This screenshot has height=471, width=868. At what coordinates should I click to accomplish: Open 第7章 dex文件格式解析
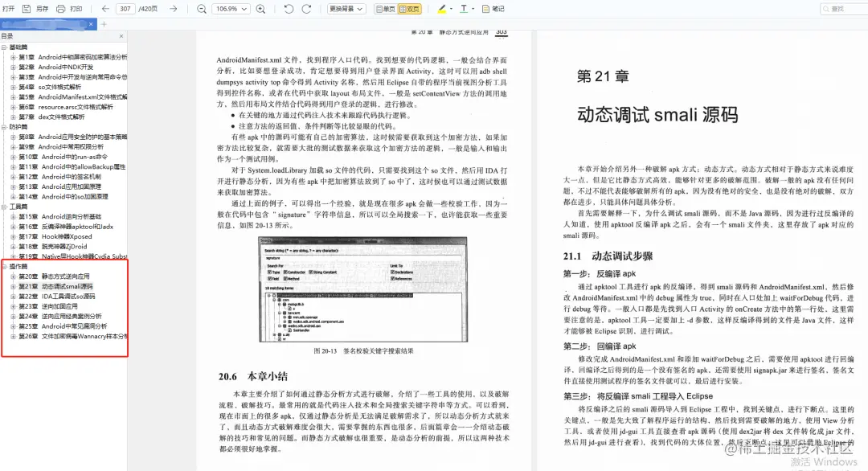coord(51,117)
